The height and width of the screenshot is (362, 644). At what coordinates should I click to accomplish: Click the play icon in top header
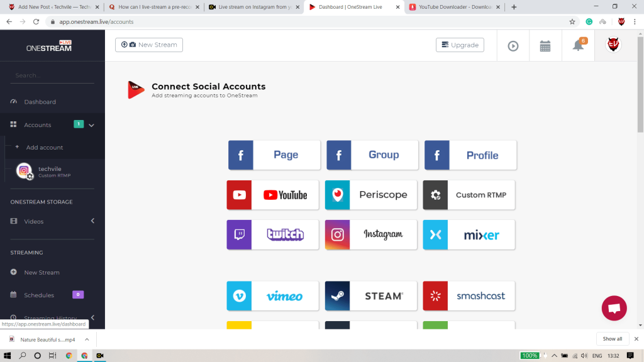click(513, 46)
